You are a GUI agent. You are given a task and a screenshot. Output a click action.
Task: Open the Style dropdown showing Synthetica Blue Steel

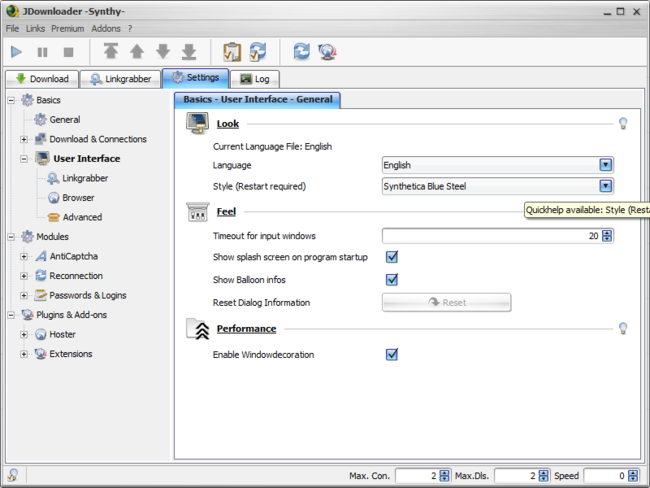(x=497, y=186)
